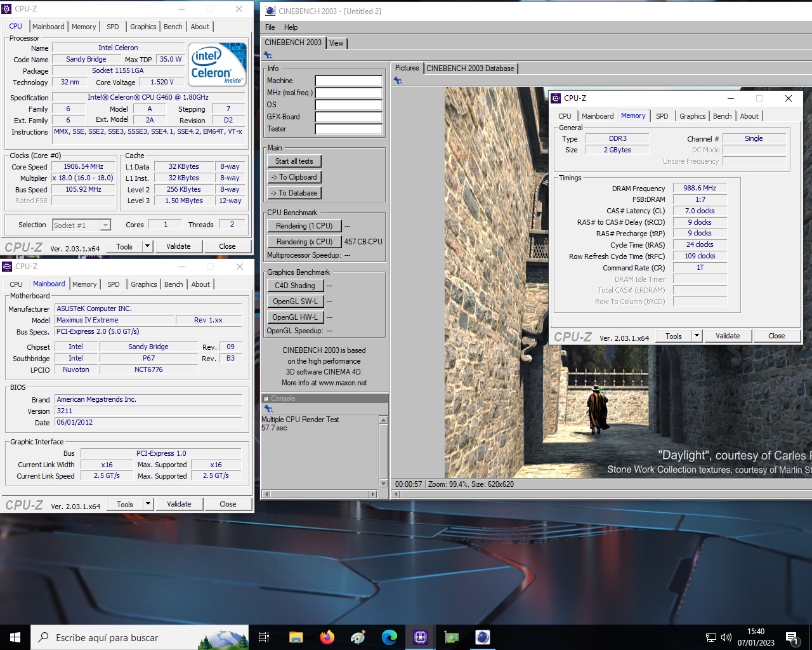Click the network tray icon
The image size is (812, 650).
click(711, 637)
